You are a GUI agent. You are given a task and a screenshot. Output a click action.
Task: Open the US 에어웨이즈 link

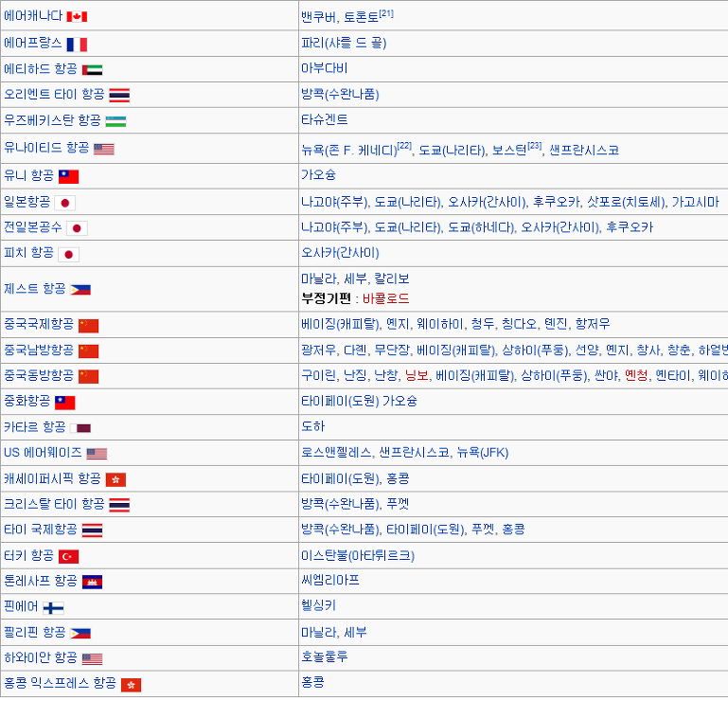pos(43,453)
